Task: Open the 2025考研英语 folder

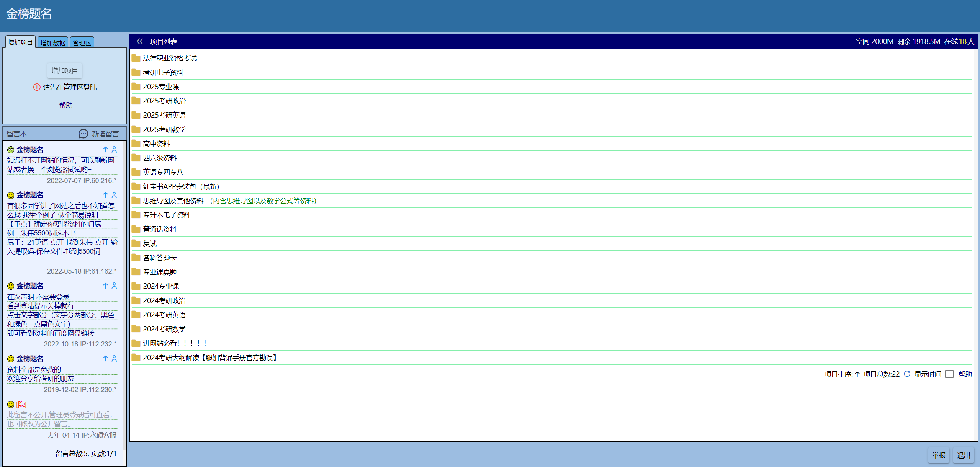Action: (164, 115)
